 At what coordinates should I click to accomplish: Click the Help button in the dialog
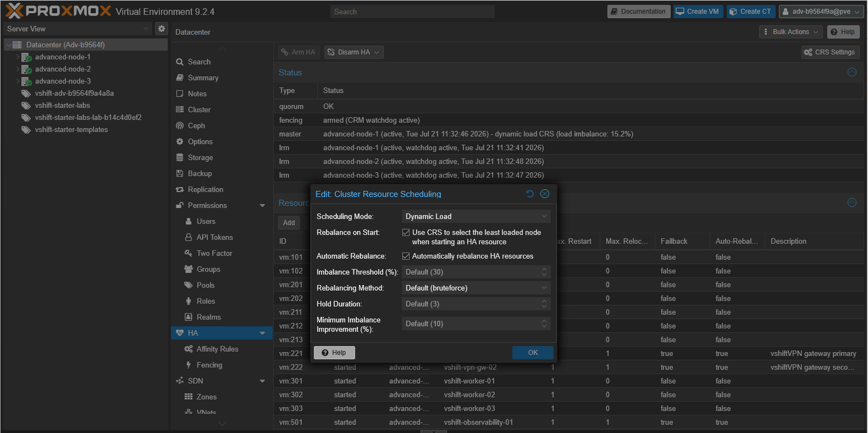(334, 353)
